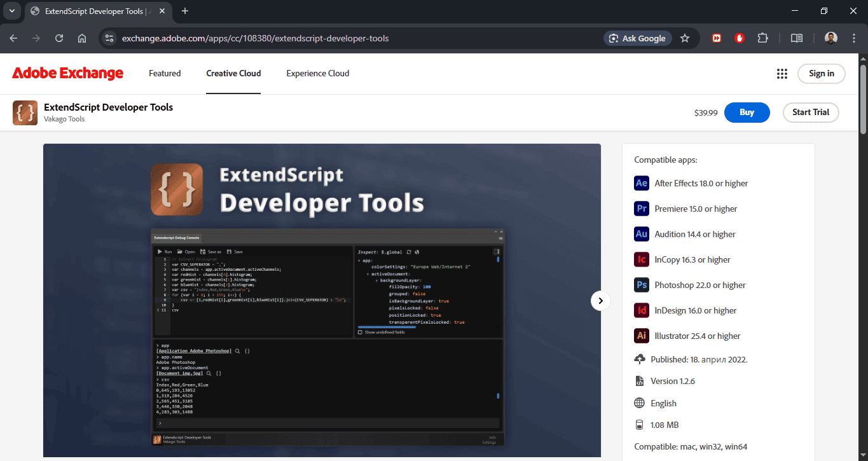Open Chrome's three-dot menu
868x461 pixels.
click(854, 38)
